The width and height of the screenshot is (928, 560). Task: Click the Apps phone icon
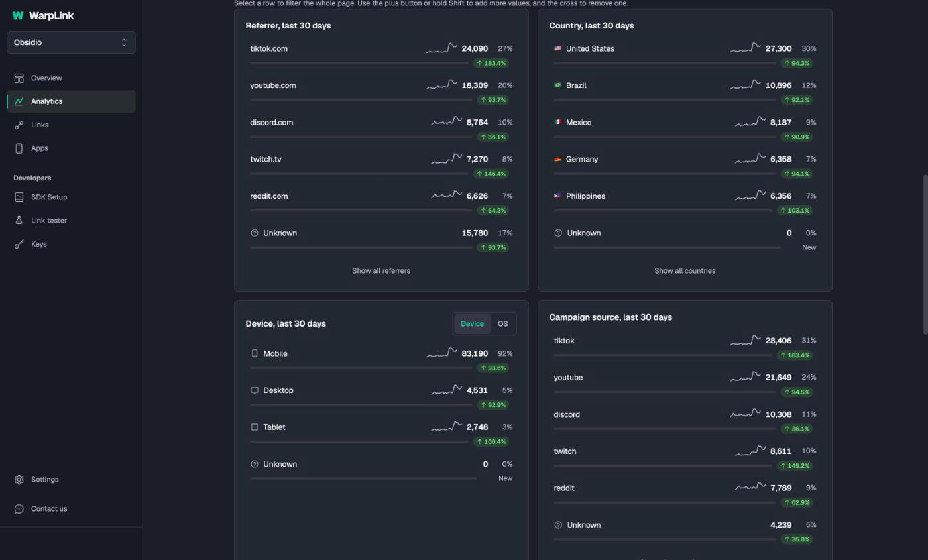(19, 148)
